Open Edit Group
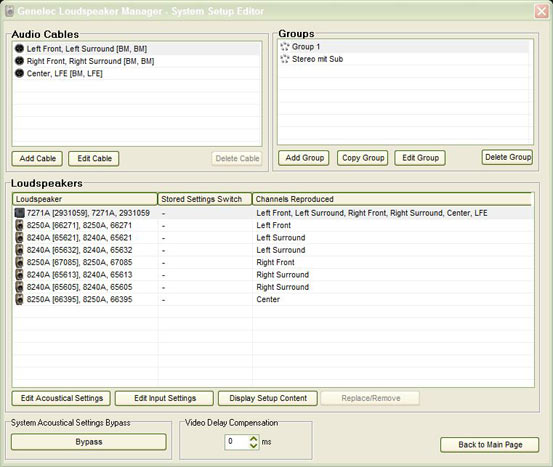553x467 pixels. coord(420,158)
